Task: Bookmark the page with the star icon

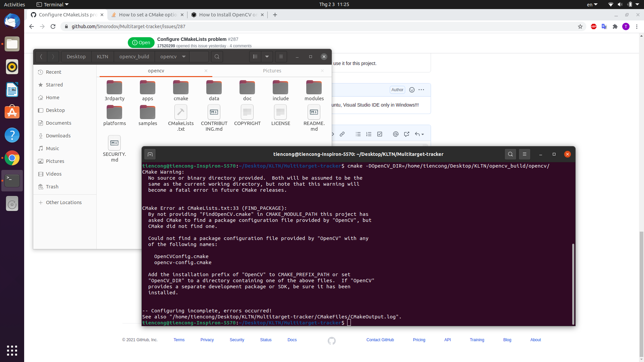Action: pos(581,26)
